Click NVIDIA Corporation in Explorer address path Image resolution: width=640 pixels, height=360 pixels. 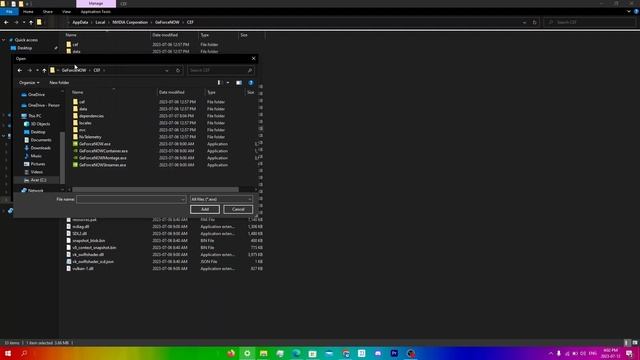click(x=130, y=22)
